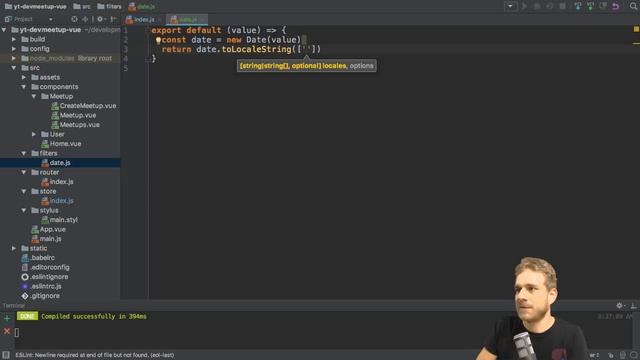Select Meetup.vue in project tree
This screenshot has width=640, height=360.
pos(74,115)
